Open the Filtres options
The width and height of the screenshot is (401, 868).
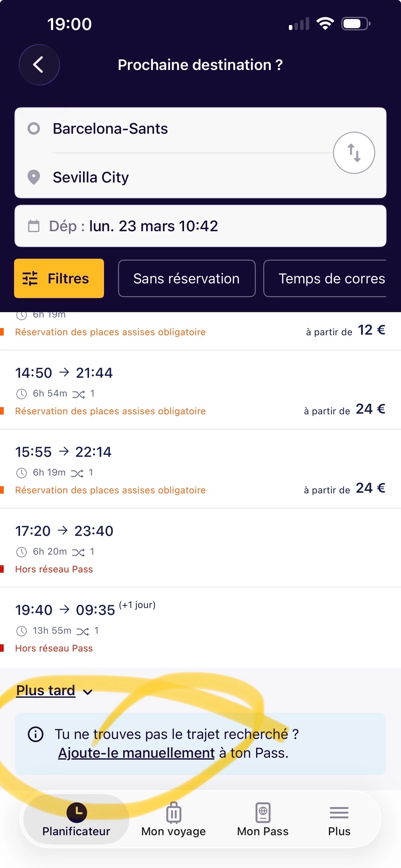[59, 278]
